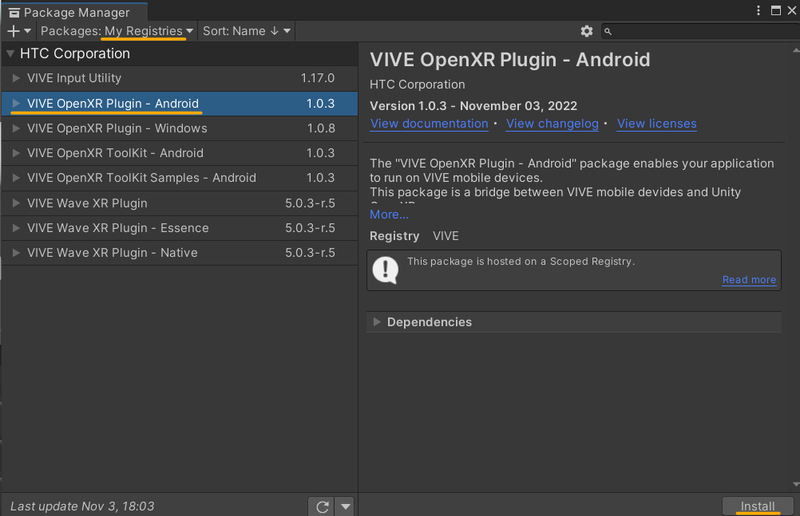
Task: Click the search magnifier icon
Action: (x=608, y=32)
